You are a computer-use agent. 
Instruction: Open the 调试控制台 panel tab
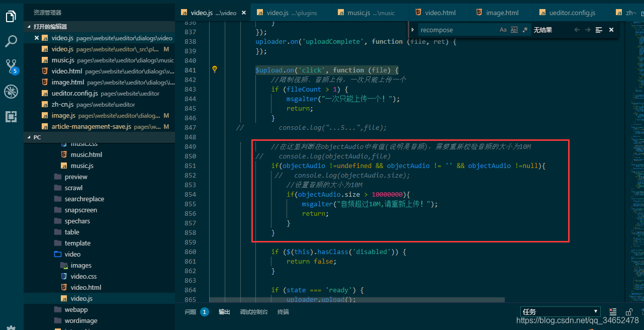[254, 312]
